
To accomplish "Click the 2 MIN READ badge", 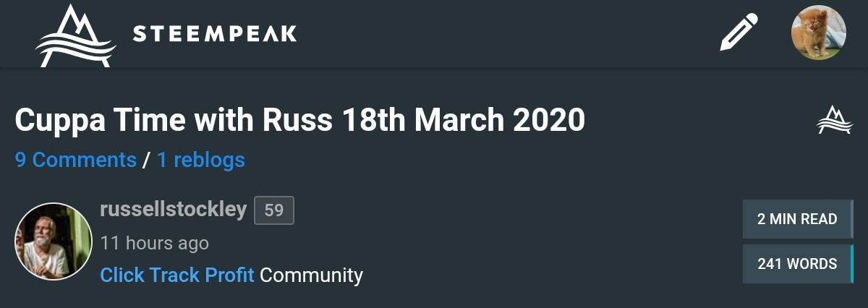I will pyautogui.click(x=796, y=219).
